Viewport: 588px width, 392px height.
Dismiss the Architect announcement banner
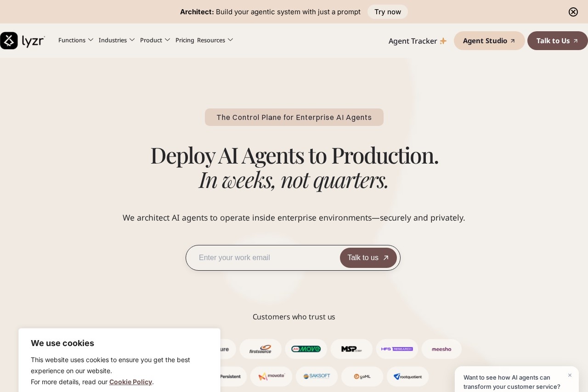573,12
